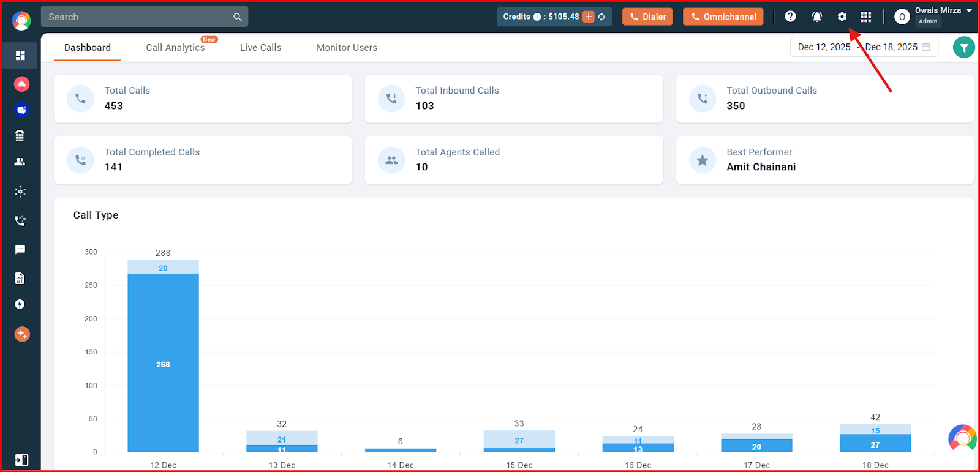The height and width of the screenshot is (472, 980).
Task: Open the integrations hub icon in sidebar
Action: point(20,192)
